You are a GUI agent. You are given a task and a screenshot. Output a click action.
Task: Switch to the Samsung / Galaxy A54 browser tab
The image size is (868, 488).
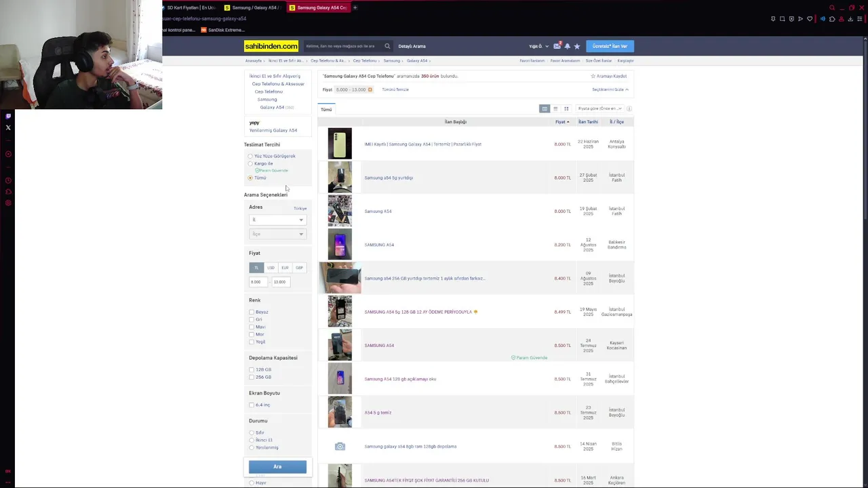coord(254,7)
